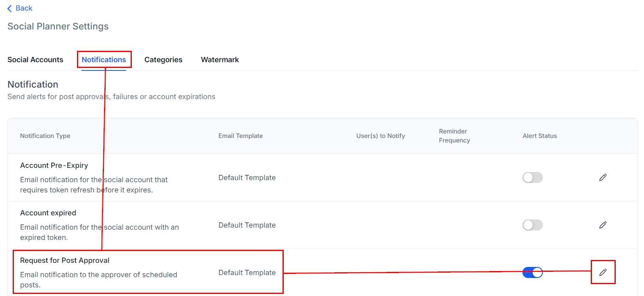The image size is (644, 296).
Task: Click Default Template in Account expired row
Action: click(x=247, y=225)
